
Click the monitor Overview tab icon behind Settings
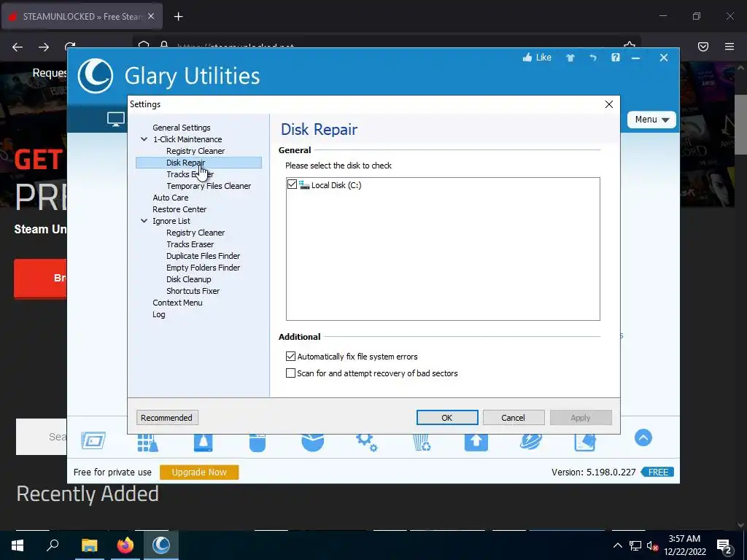pos(116,119)
